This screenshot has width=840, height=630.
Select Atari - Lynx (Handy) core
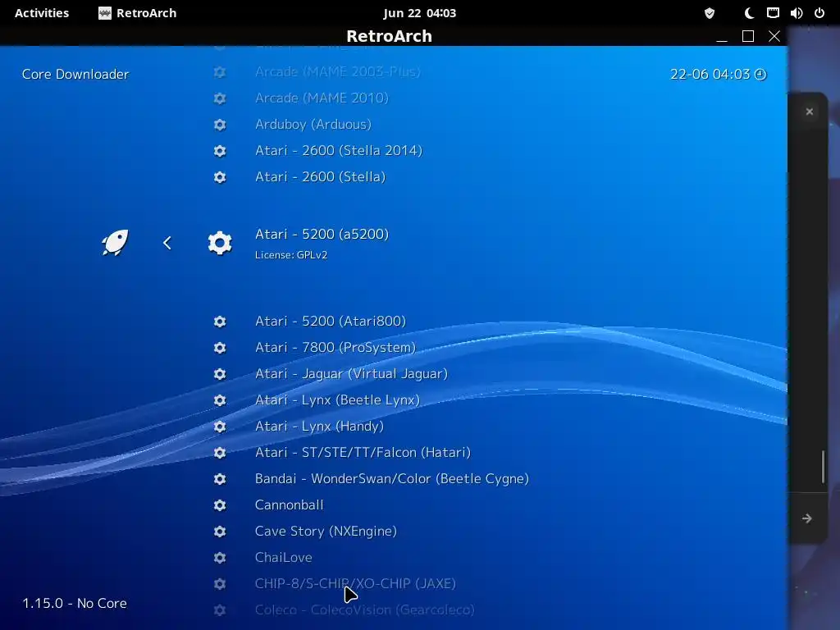pyautogui.click(x=319, y=426)
